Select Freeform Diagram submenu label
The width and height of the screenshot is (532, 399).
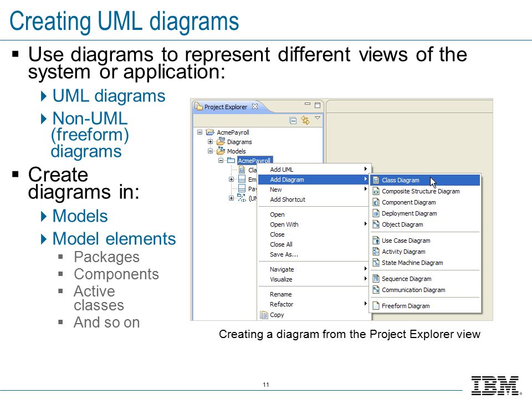[x=406, y=306]
